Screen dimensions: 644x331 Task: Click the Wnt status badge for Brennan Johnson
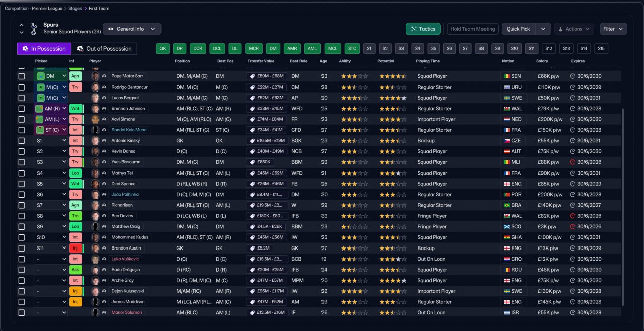click(75, 109)
